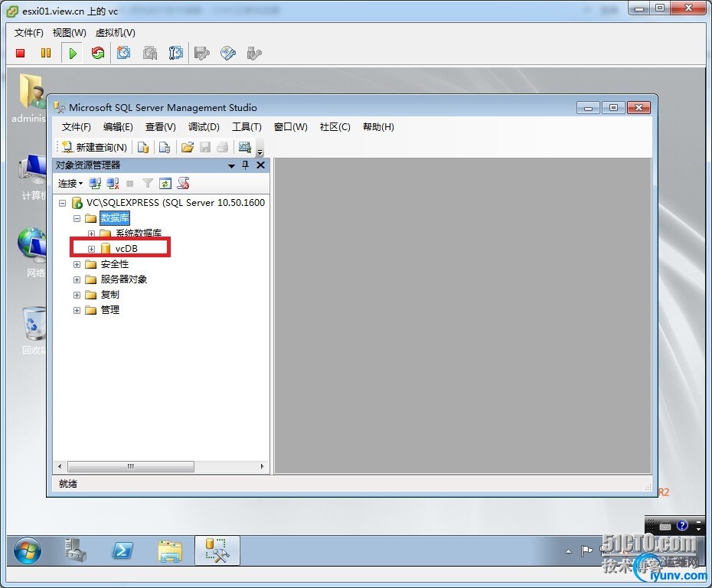Image resolution: width=712 pixels, height=588 pixels.
Task: Open Windows Explorer from the taskbar
Action: (x=170, y=550)
